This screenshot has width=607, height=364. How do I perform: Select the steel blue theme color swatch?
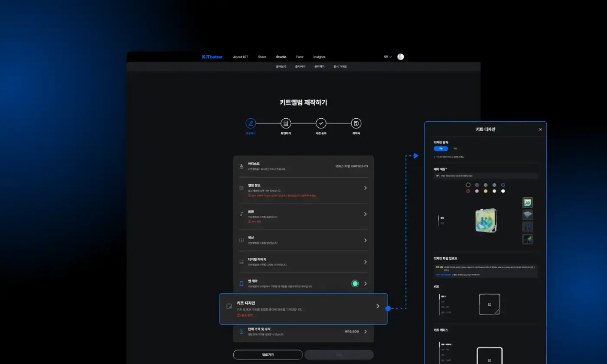[494, 185]
